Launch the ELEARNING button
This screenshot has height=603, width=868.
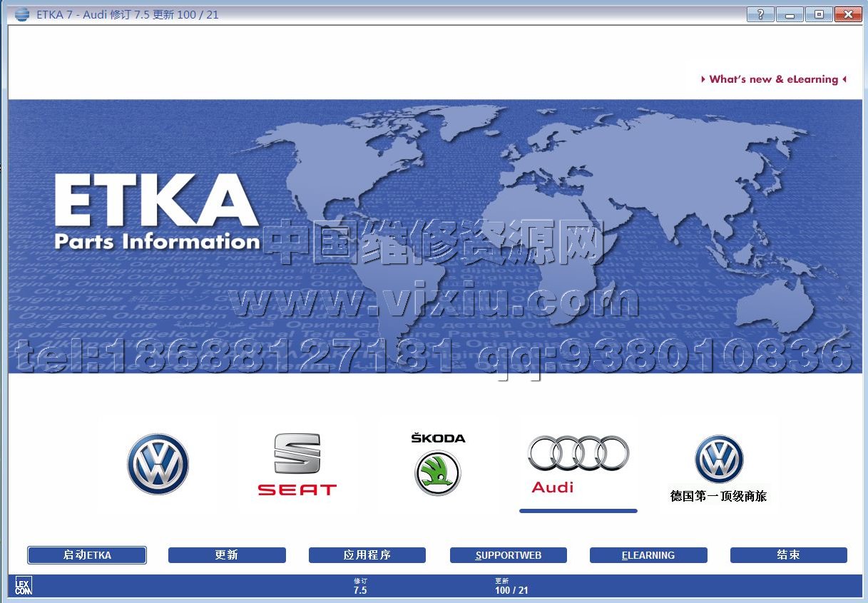[648, 555]
